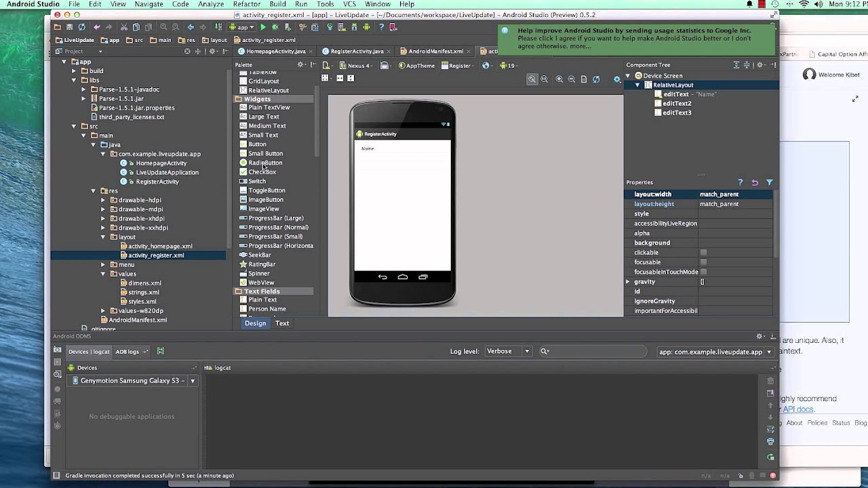Zoom in on the design preview
The image size is (868, 488).
point(559,79)
